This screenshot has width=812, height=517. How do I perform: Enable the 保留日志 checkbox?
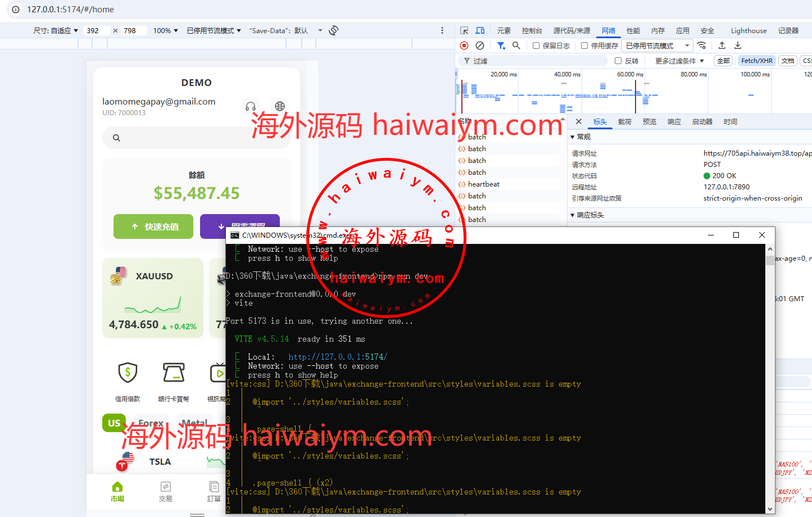(x=536, y=46)
